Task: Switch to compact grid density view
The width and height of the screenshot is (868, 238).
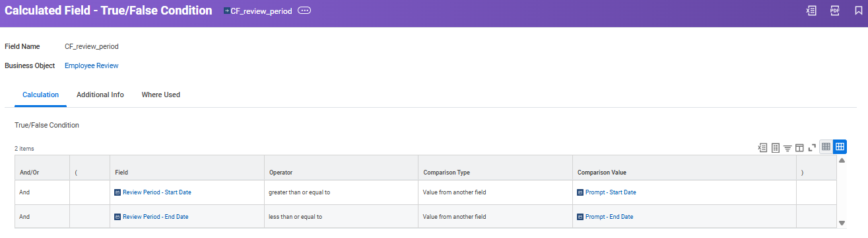Action: tap(826, 147)
